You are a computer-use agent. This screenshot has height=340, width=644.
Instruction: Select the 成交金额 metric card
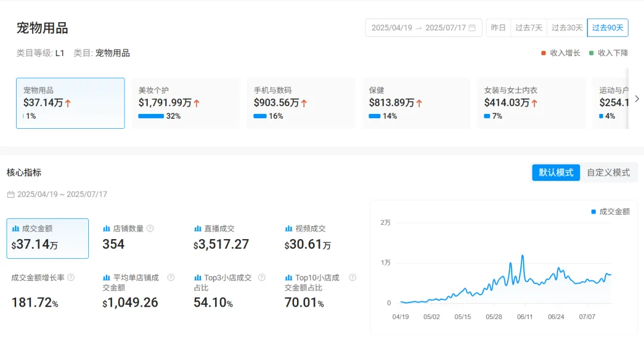click(48, 238)
